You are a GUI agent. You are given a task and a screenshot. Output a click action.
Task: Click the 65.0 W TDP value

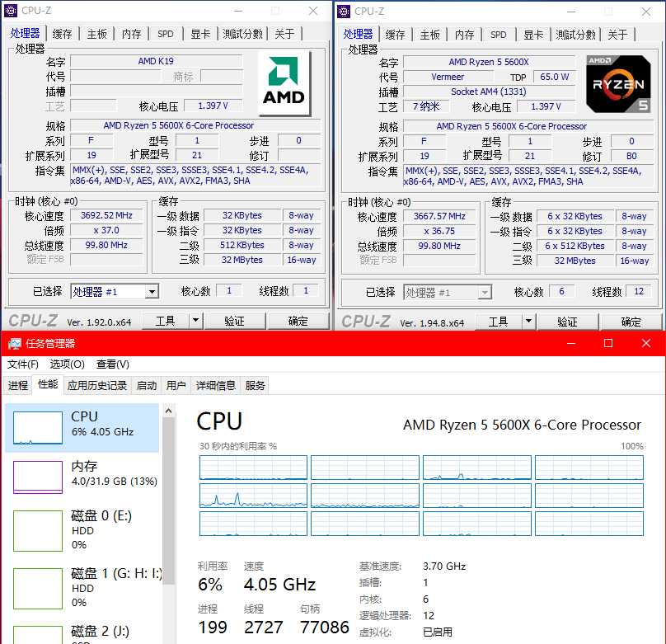tap(554, 77)
